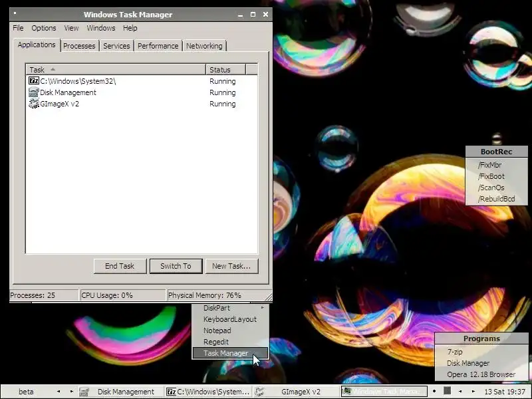Viewport: 532px width, 399px height.
Task: Expand the DiskPart submenu arrow
Action: click(x=262, y=308)
